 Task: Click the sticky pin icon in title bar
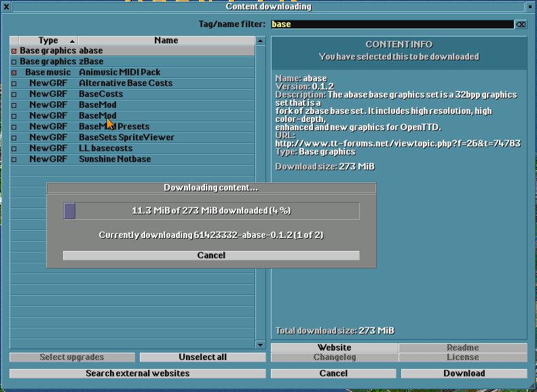[530, 7]
